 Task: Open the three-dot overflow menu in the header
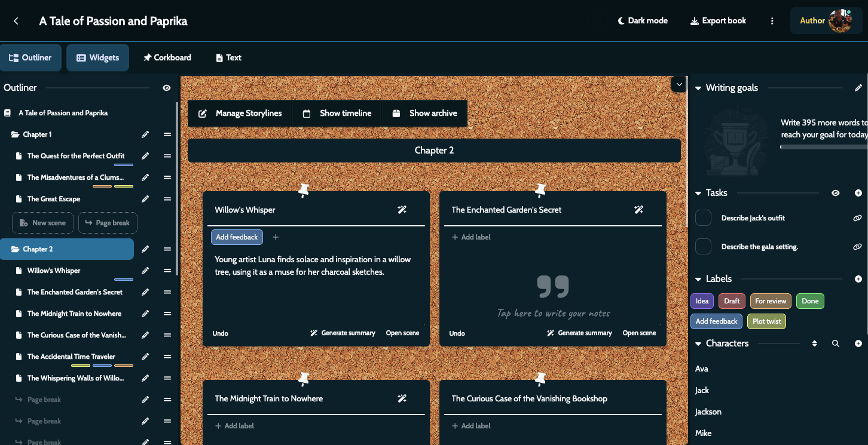click(x=772, y=20)
